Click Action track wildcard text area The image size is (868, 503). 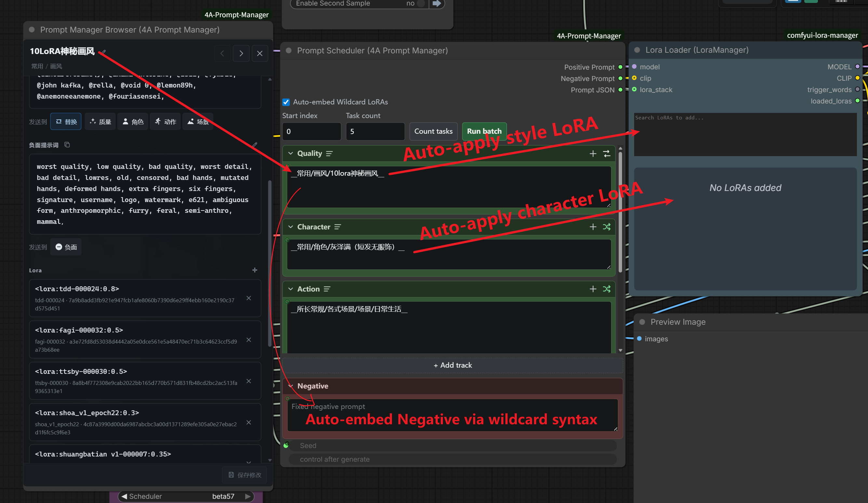(x=449, y=327)
